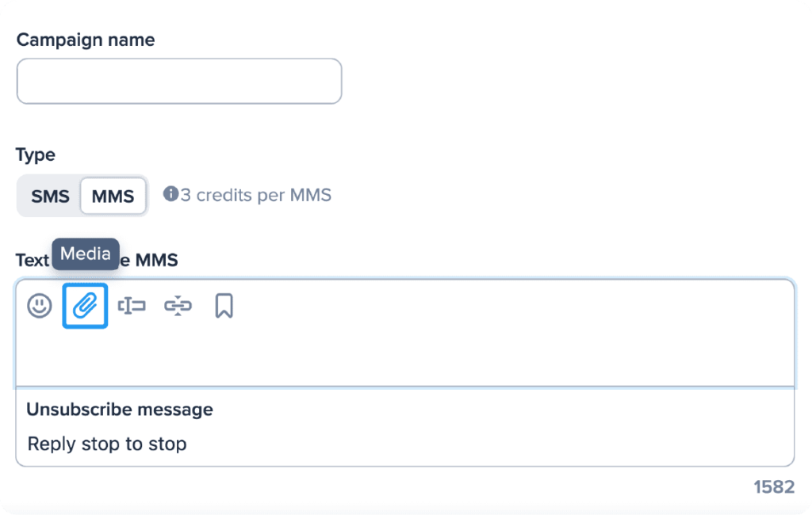Open saved templates bookmark icon

pyautogui.click(x=224, y=306)
